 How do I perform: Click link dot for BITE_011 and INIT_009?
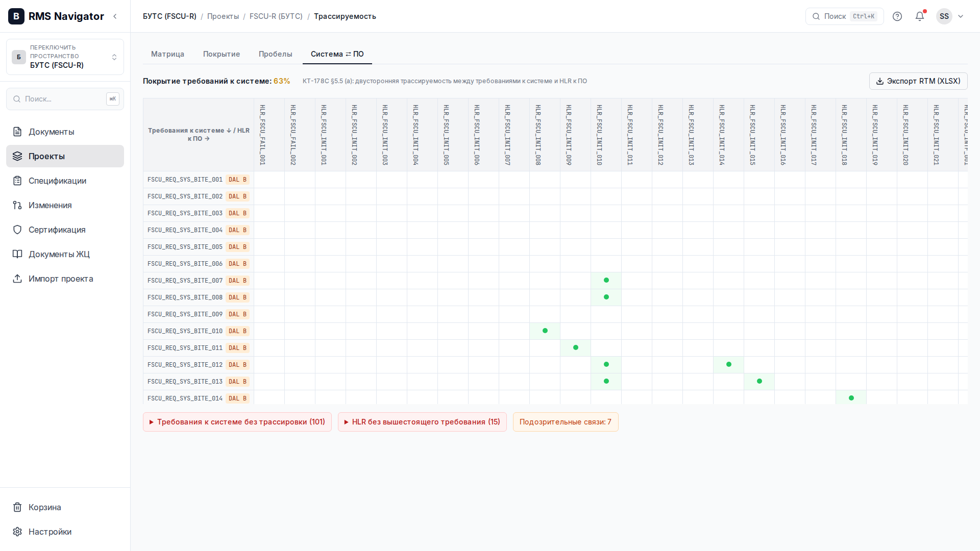coord(576,347)
